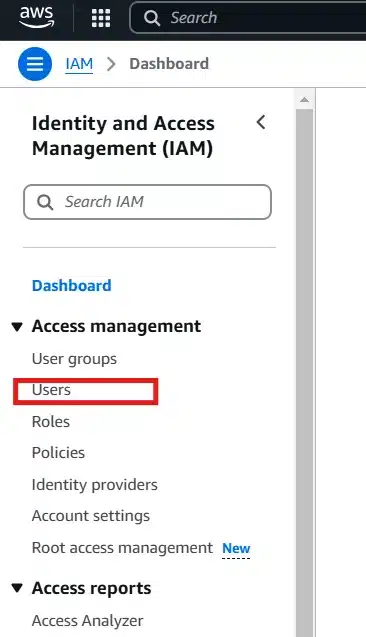Viewport: 366px width, 637px height.
Task: Click the New badge
Action: click(x=236, y=548)
